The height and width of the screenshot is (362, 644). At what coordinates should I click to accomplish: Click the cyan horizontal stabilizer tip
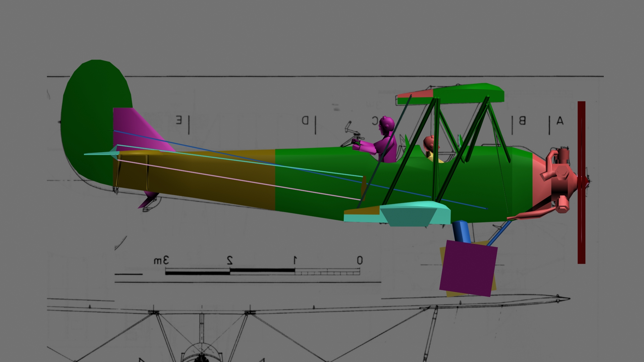[x=101, y=153]
